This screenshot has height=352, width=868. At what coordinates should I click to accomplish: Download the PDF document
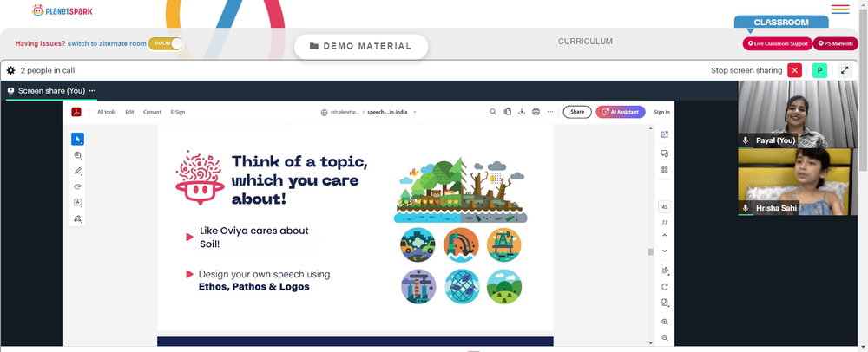click(522, 112)
